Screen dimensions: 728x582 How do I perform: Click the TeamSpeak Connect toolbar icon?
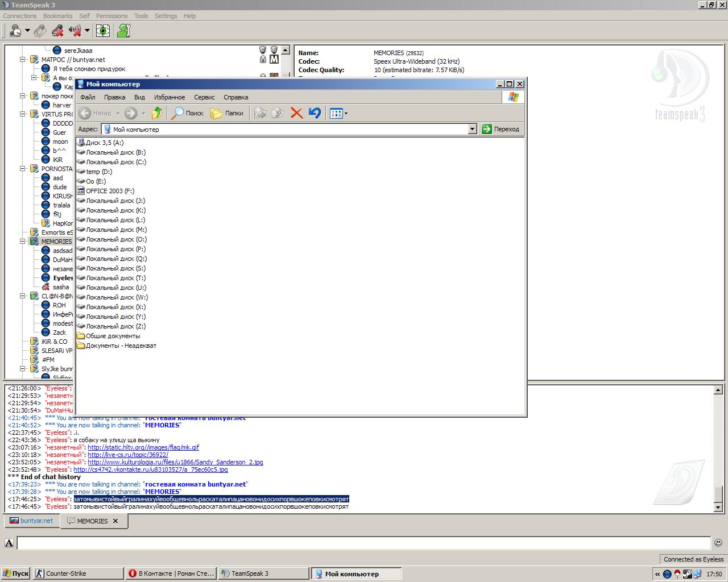(x=16, y=31)
